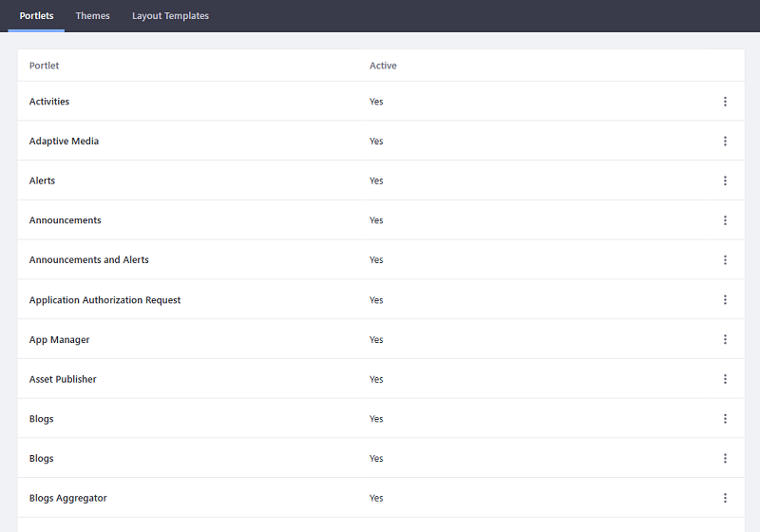Screen dimensions: 760x532
Task: Open the Adaptive Media portlet
Action: coord(64,141)
